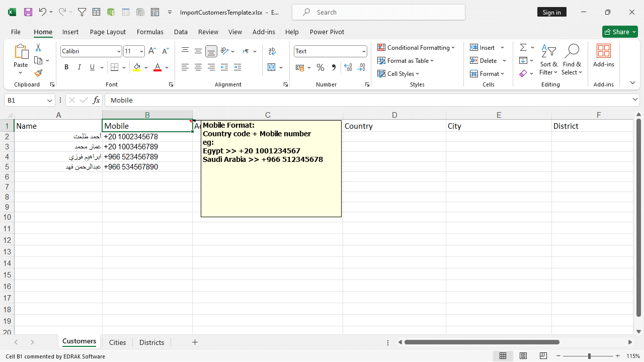This screenshot has height=362, width=644.
Task: Select Normal view in status bar
Action: (503, 356)
